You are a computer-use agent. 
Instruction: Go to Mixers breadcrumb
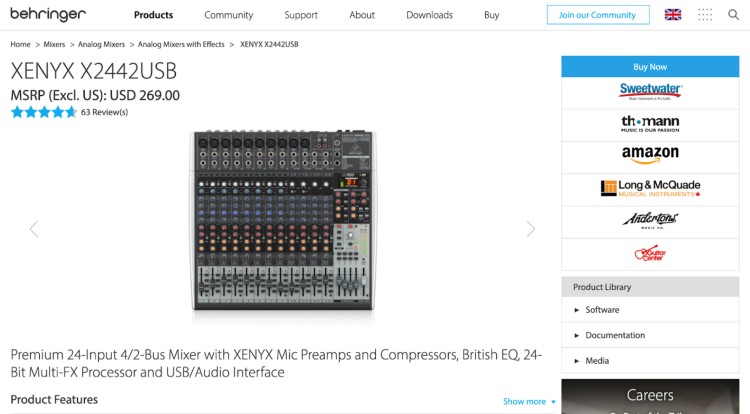(x=54, y=44)
